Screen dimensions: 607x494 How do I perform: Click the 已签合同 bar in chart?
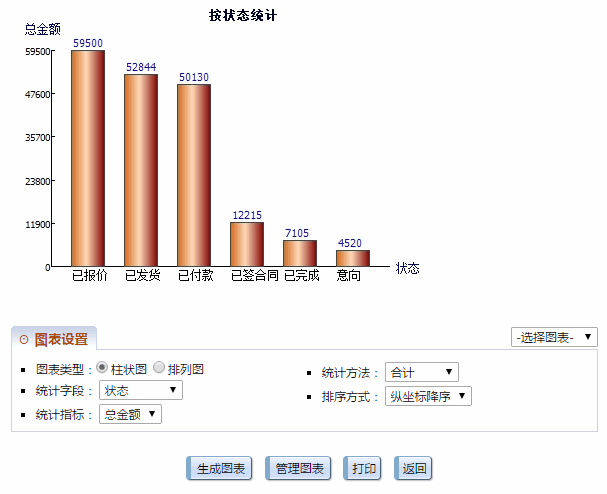(247, 244)
